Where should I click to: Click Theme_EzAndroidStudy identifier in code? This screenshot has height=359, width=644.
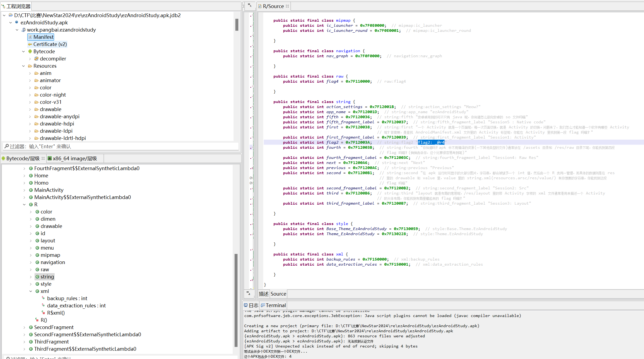pos(350,234)
